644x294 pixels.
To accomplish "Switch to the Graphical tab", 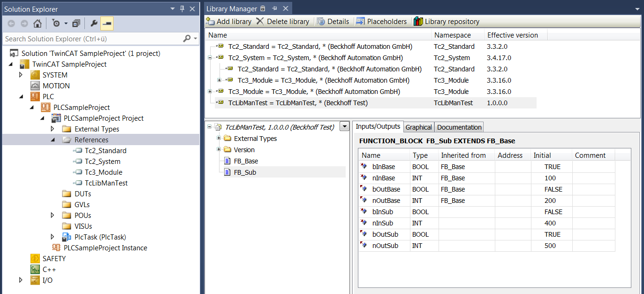I will pos(418,127).
